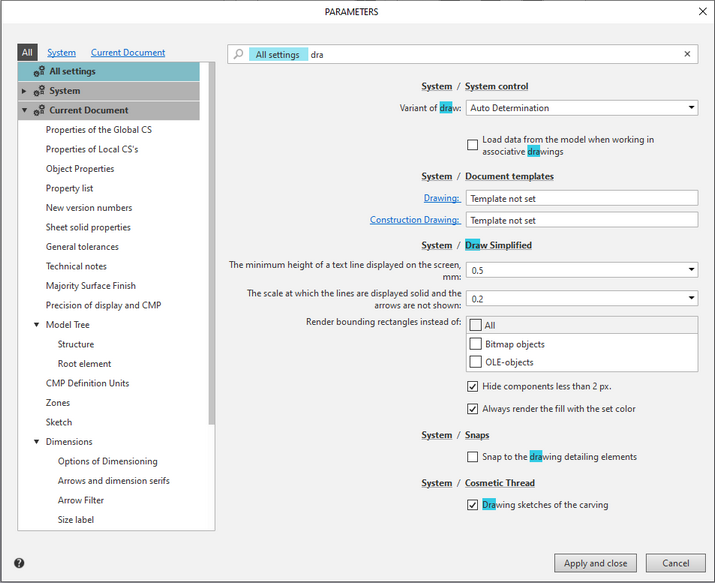Collapse the Model Tree node
715x583 pixels.
pyautogui.click(x=36, y=325)
